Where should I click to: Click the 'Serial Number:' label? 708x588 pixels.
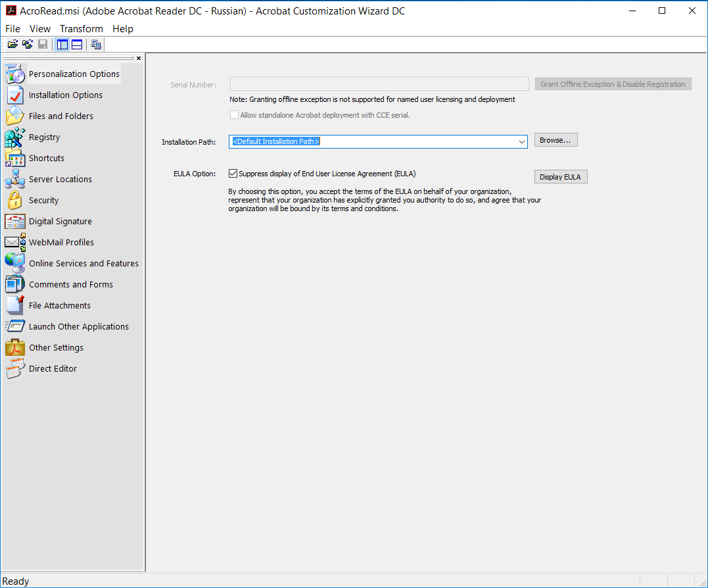pos(193,85)
